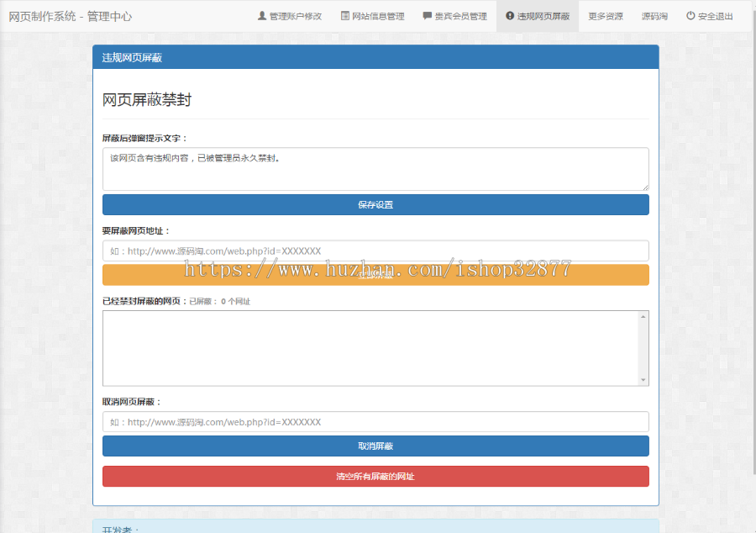Open 管理账户修改 menu item

coord(290,17)
